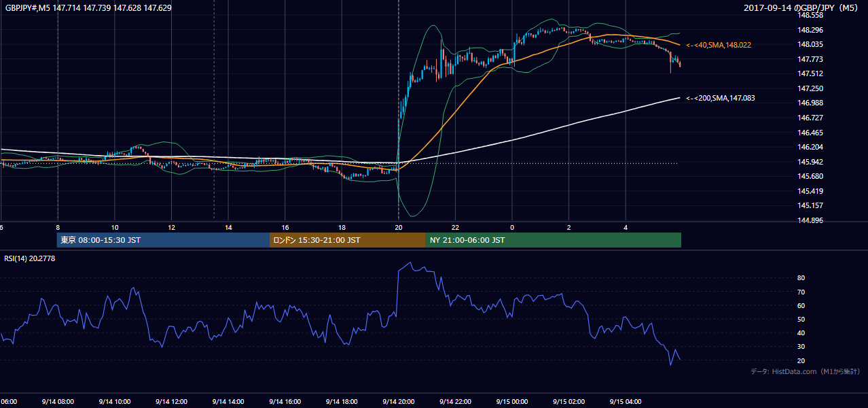This screenshot has width=868, height=408.
Task: Click the 9/15 00:00 time label
Action: click(512, 401)
